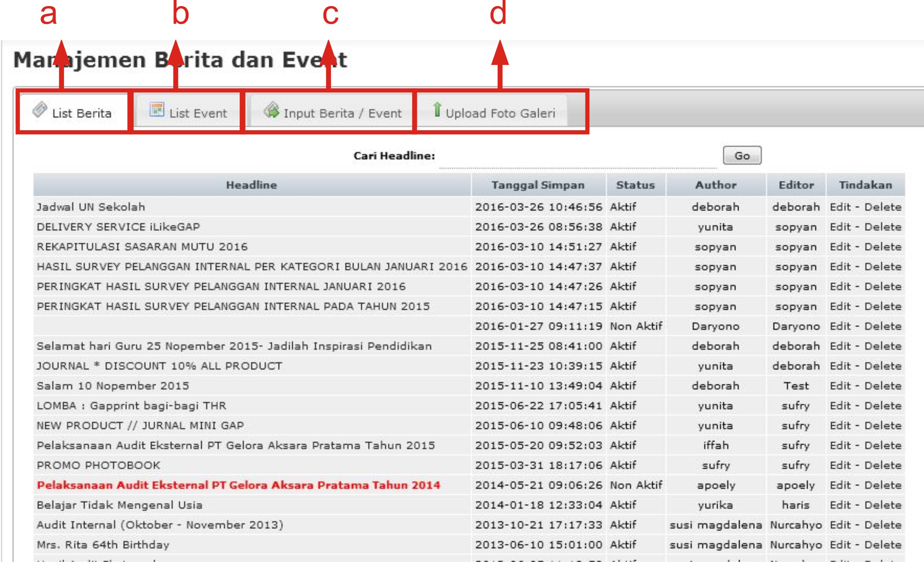Screen dimensions: 924x562
Task: Click the Headline column header
Action: click(x=252, y=185)
